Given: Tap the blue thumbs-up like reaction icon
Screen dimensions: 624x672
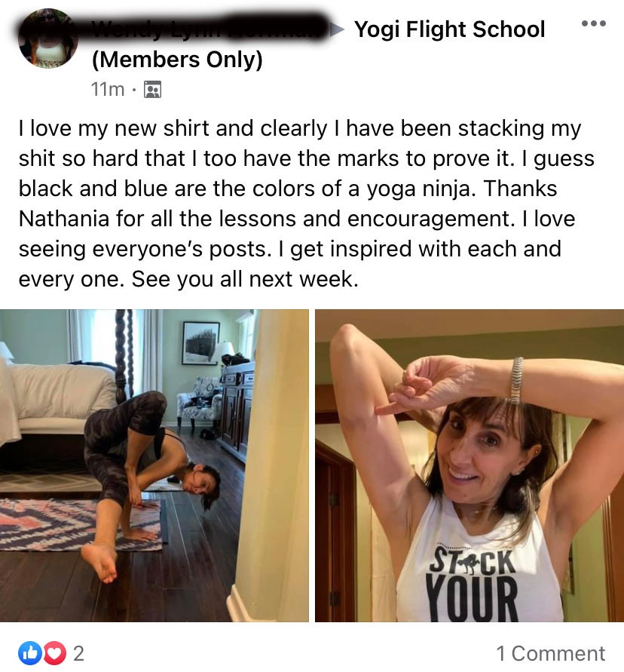Looking at the screenshot, I should 30,652.
